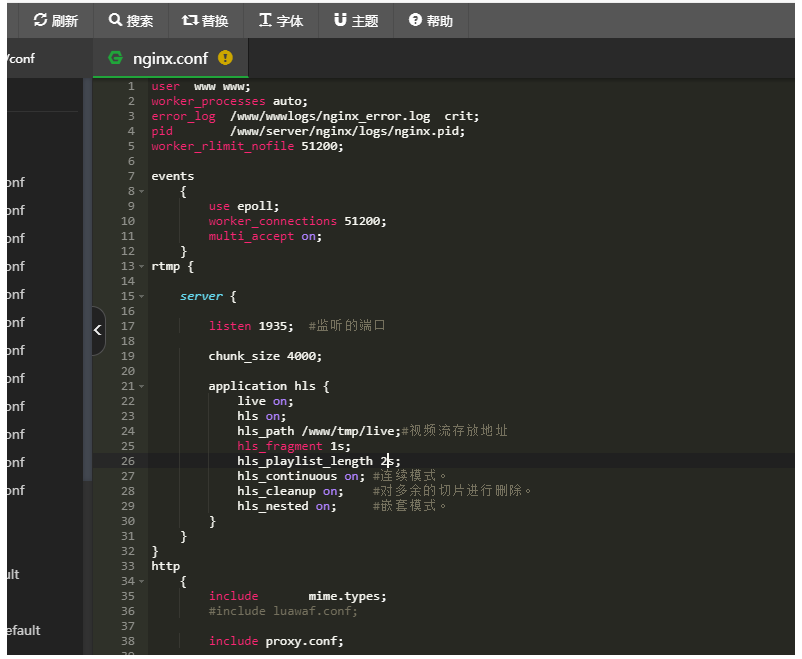
Task: Open the 替换 replace tool
Action: (205, 20)
